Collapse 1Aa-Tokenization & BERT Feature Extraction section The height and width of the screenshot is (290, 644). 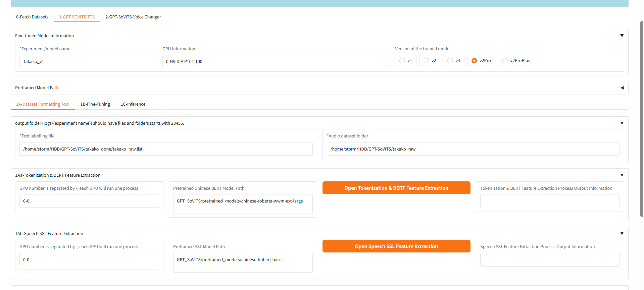tap(622, 175)
